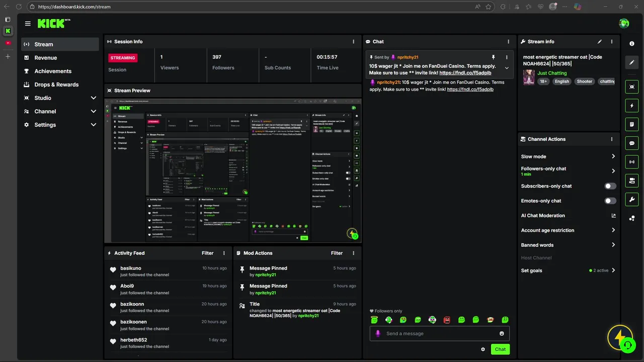This screenshot has width=644, height=362.
Task: Click the floating lightning support button
Action: tap(619, 337)
